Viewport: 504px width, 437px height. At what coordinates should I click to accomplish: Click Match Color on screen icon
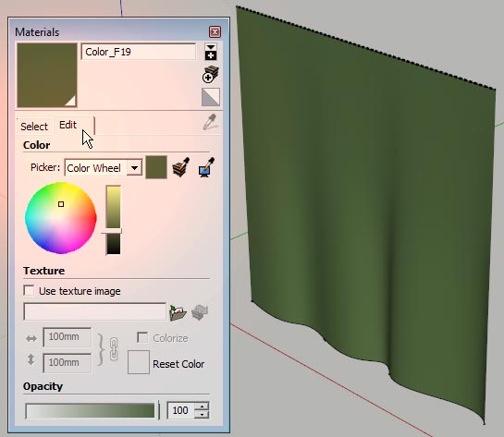pos(206,167)
